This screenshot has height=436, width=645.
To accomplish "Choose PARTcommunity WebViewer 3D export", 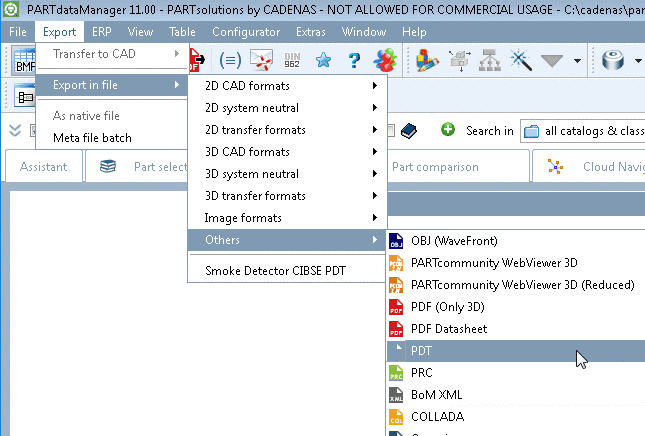I will point(515,263).
